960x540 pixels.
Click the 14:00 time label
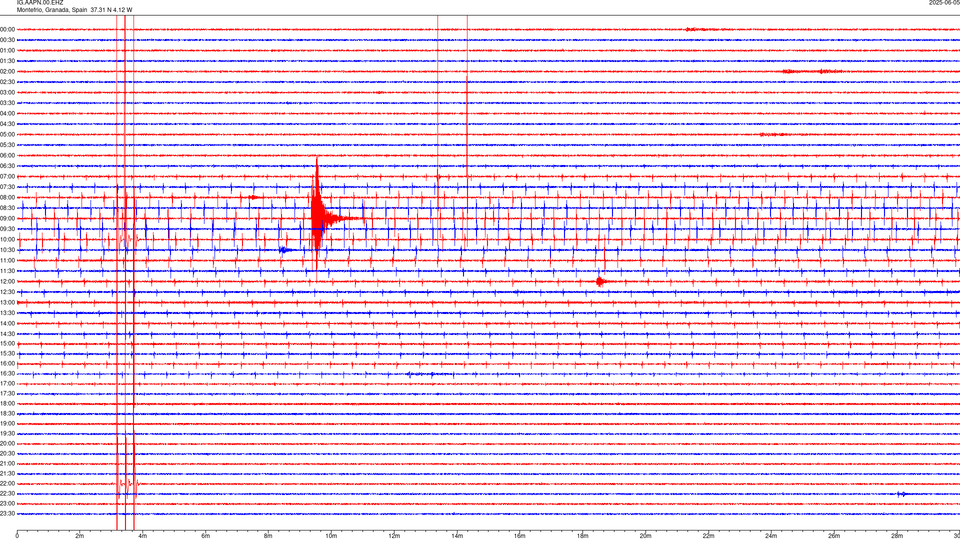7,323
